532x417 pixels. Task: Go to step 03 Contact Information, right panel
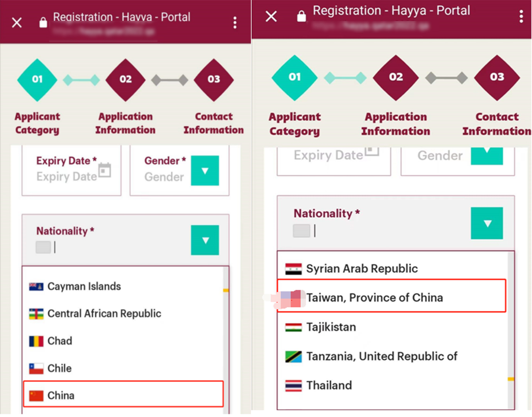497,77
